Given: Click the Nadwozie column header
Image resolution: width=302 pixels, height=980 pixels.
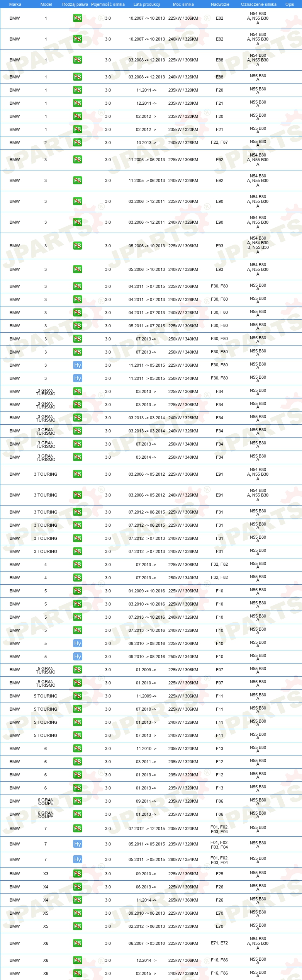Looking at the screenshot, I should [220, 4].
